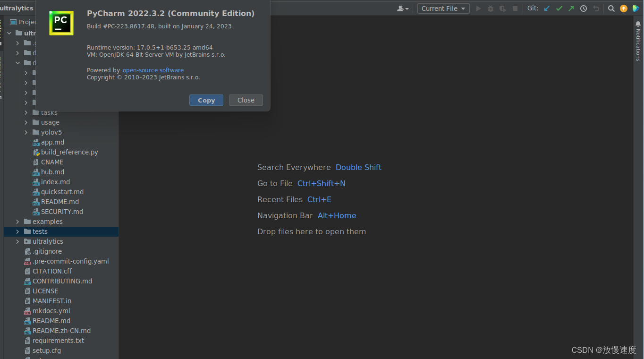Click Git Commit green checkmark
Screen dimensions: 644x359
pyautogui.click(x=559, y=9)
